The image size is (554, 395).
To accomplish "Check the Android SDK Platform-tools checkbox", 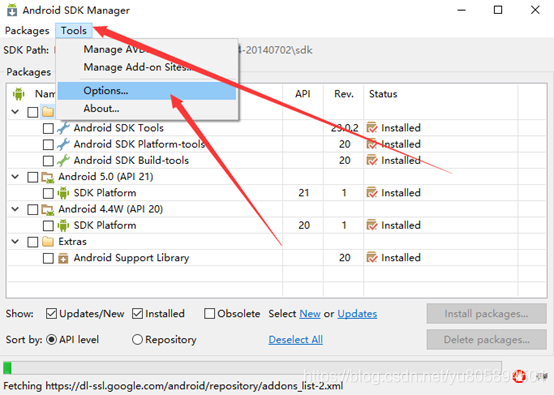I will (x=48, y=145).
